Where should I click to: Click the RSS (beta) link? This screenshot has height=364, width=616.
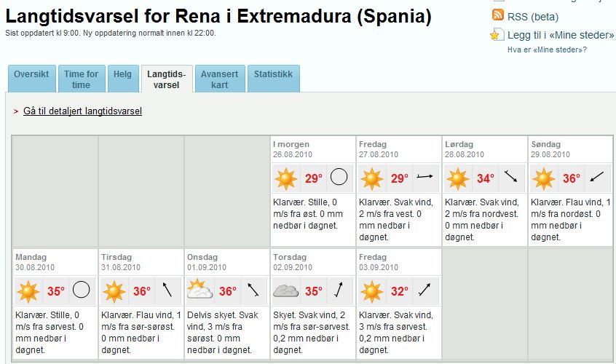point(533,17)
